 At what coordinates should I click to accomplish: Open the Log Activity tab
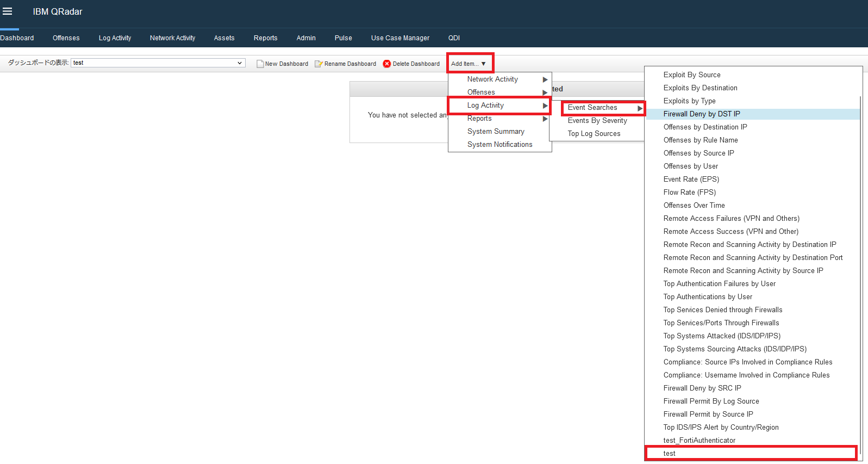click(x=115, y=38)
